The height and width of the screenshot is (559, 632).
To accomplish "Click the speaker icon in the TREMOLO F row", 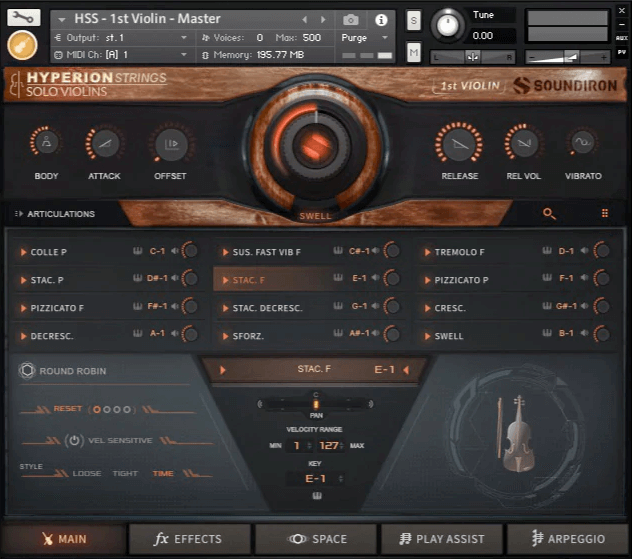I will tap(584, 251).
